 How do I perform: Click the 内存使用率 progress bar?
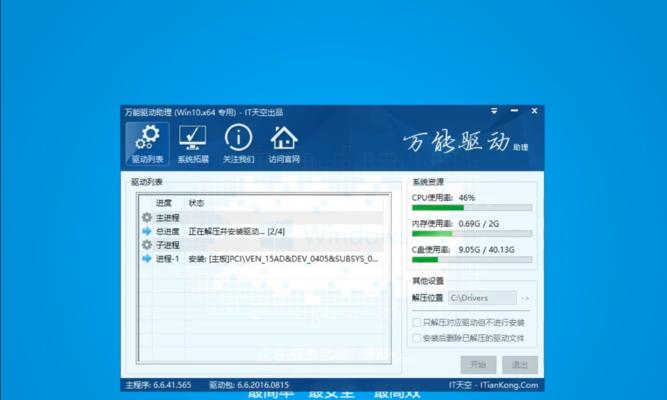tap(472, 234)
